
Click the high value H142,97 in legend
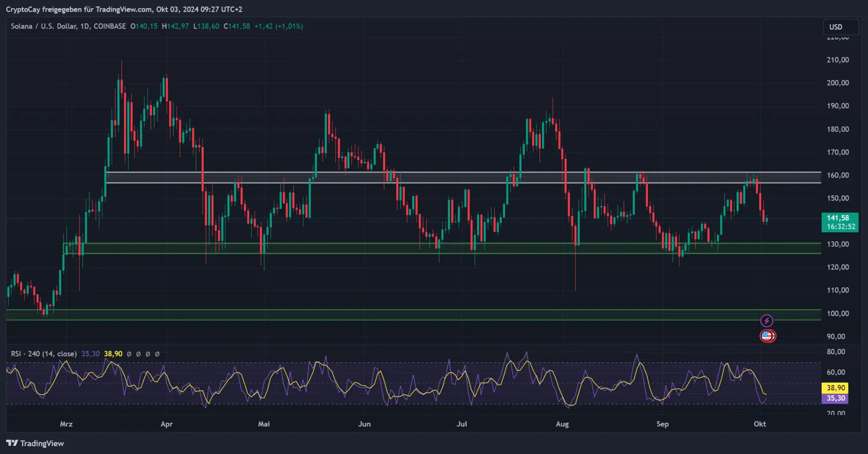tap(175, 26)
